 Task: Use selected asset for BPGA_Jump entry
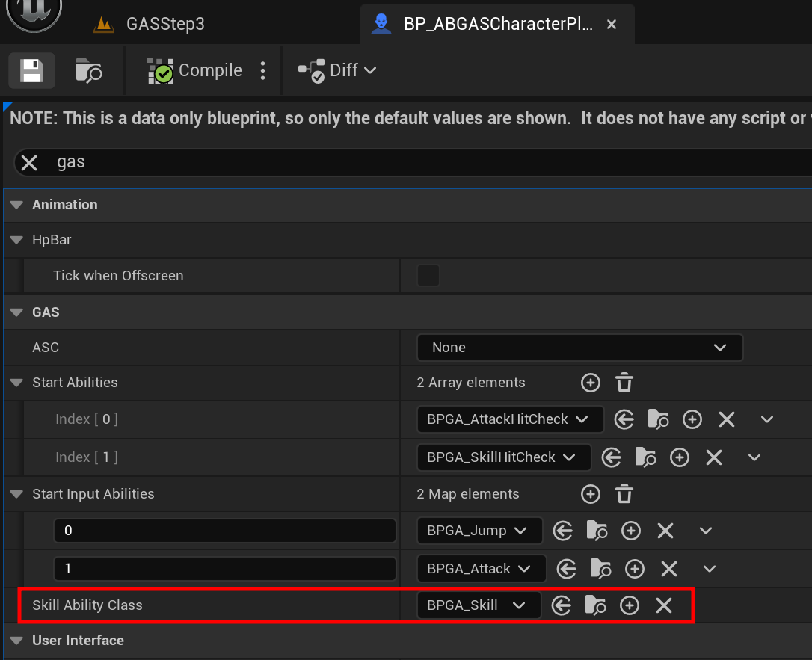click(x=563, y=531)
